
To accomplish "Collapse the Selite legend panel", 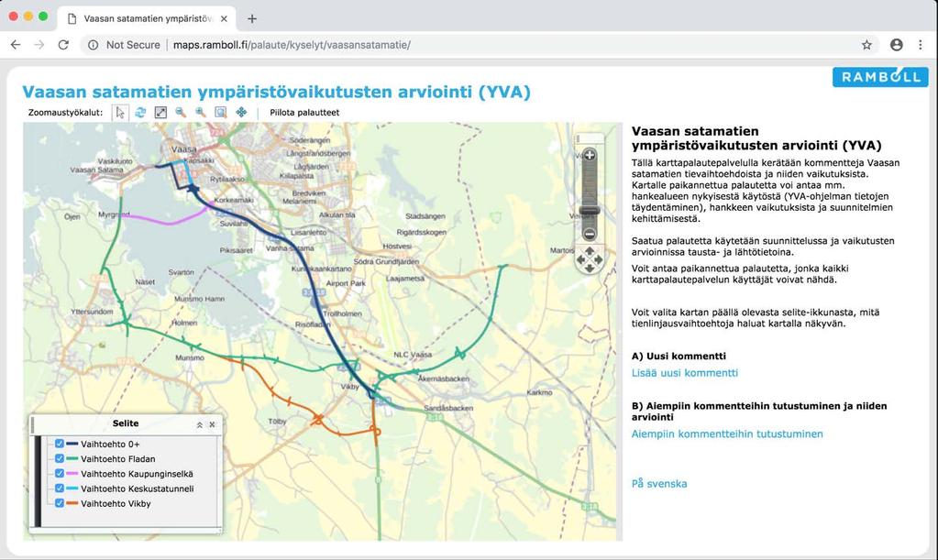I will point(199,424).
